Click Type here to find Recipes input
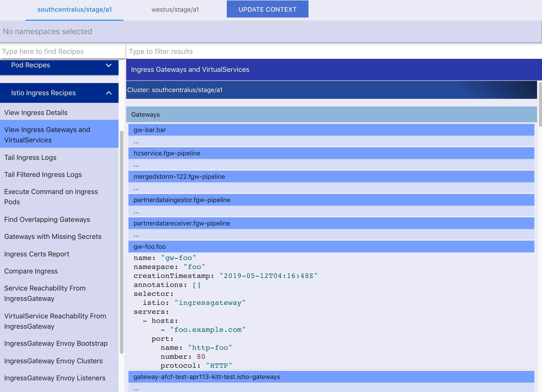The image size is (542, 392). [62, 51]
